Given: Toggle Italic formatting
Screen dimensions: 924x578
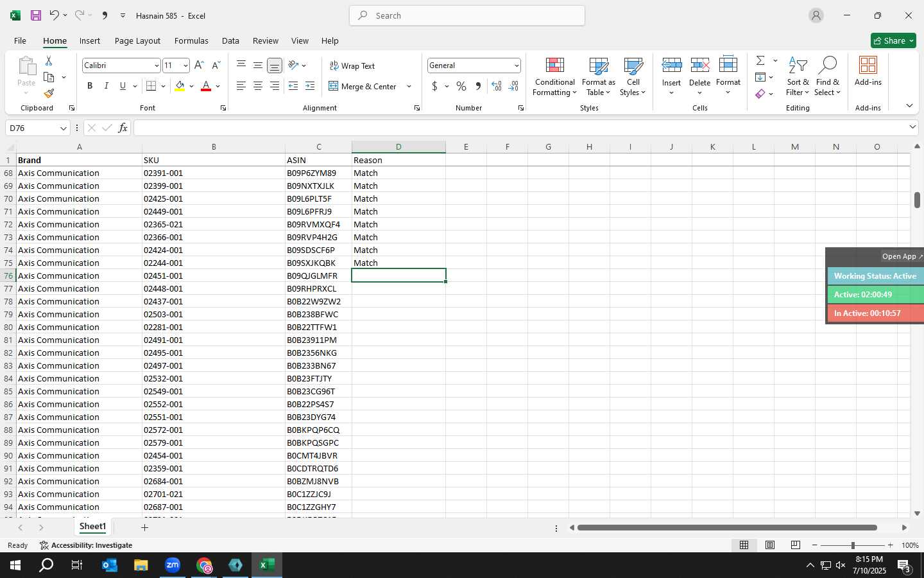Looking at the screenshot, I should coord(107,86).
